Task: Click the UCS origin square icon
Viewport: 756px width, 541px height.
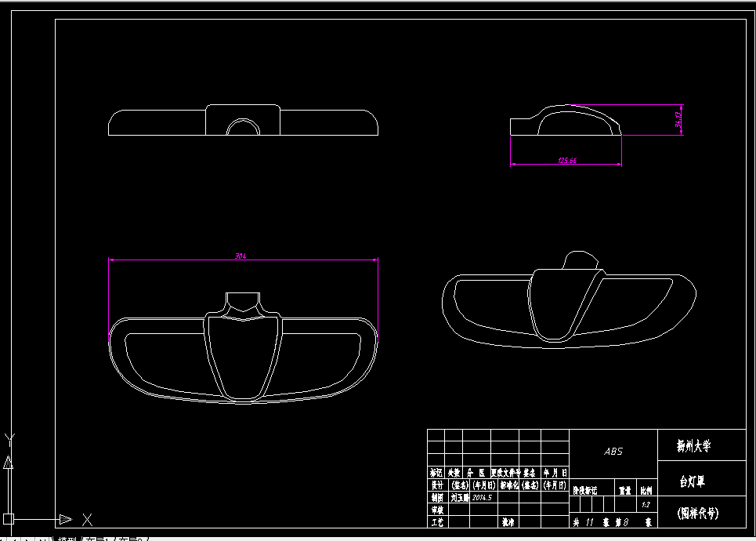Action: coord(9,519)
